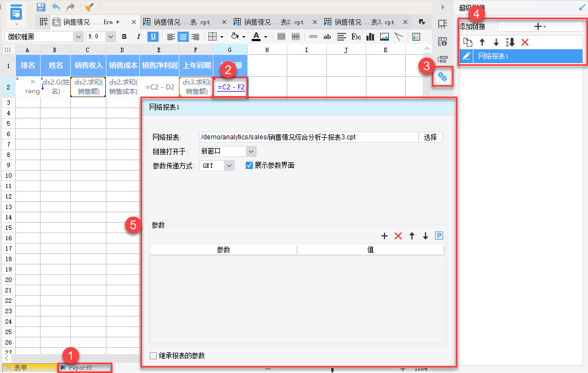Click the 网络报表 path input field
Screen dimensions: 588x373
(309, 137)
